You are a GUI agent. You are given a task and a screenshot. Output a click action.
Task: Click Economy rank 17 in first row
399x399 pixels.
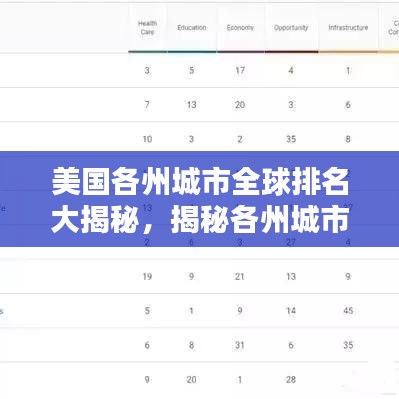(x=240, y=70)
